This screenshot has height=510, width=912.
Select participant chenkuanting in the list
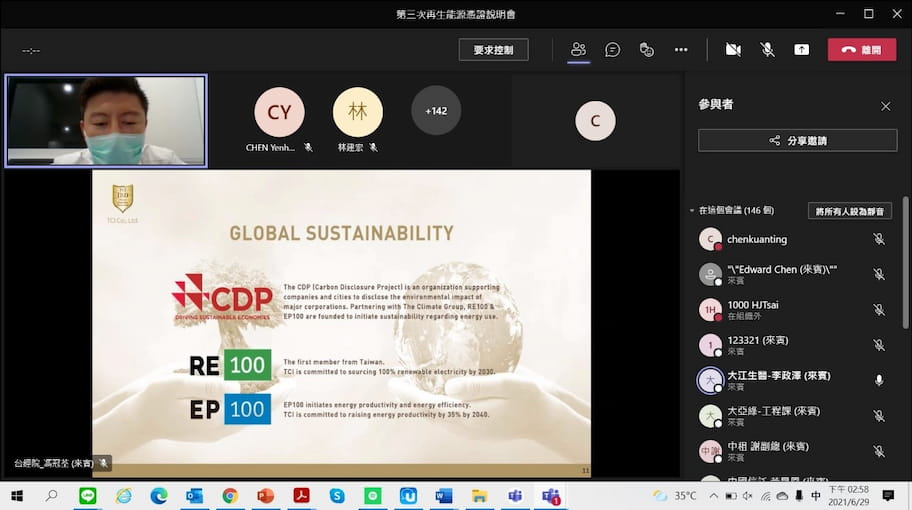[794, 240]
